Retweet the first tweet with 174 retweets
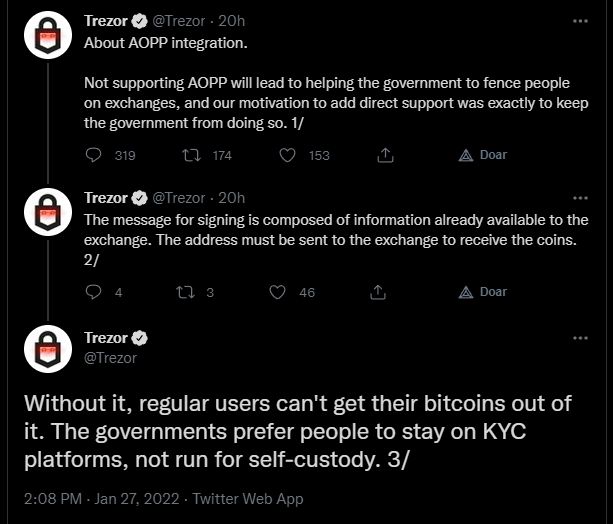The width and height of the screenshot is (613, 524). pyautogui.click(x=192, y=155)
